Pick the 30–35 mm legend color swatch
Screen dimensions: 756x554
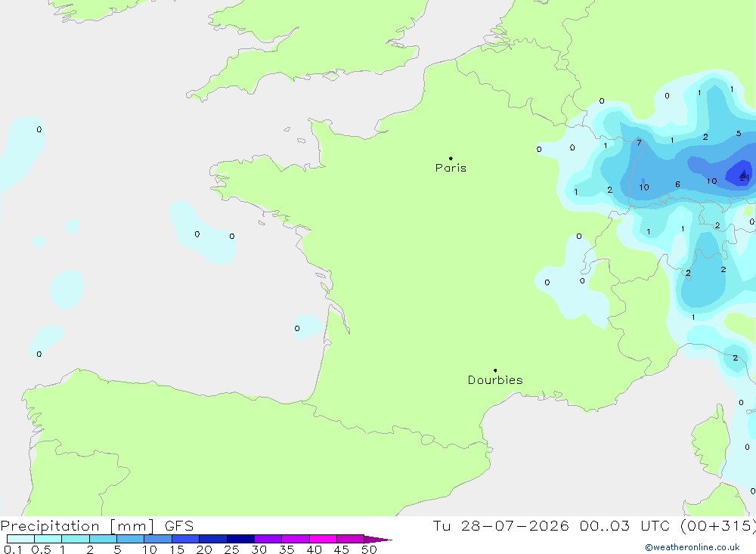[268, 539]
